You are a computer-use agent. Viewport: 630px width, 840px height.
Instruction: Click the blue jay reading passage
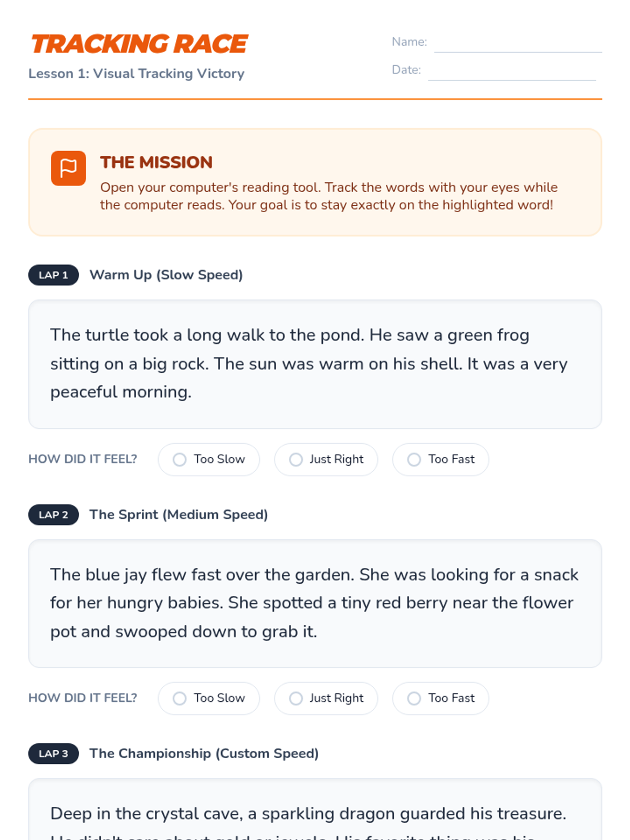tap(314, 603)
